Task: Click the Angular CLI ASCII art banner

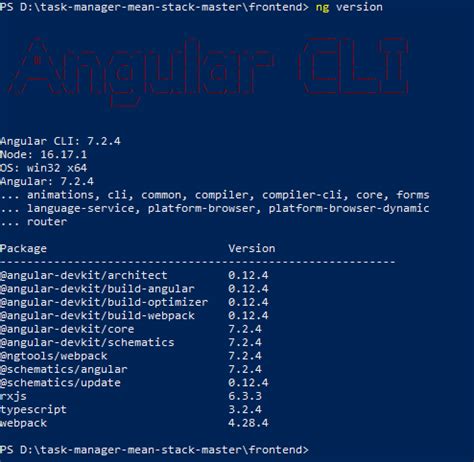Action: point(207,72)
